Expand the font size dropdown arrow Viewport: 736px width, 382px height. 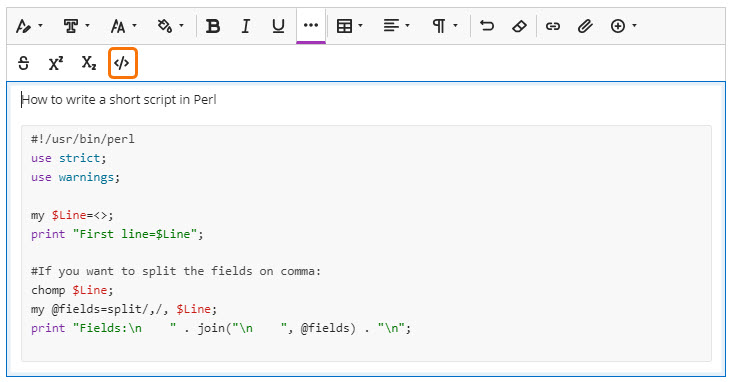[134, 25]
